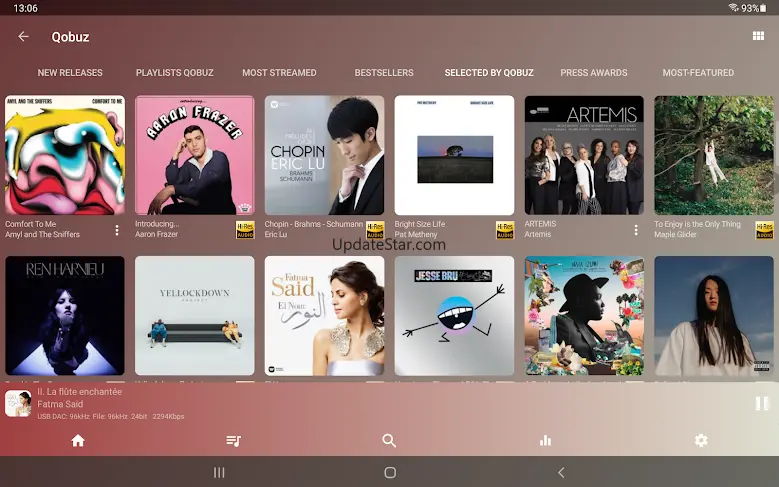This screenshot has height=487, width=779.
Task: Open cover of woman against blue sky
Action: 714,316
